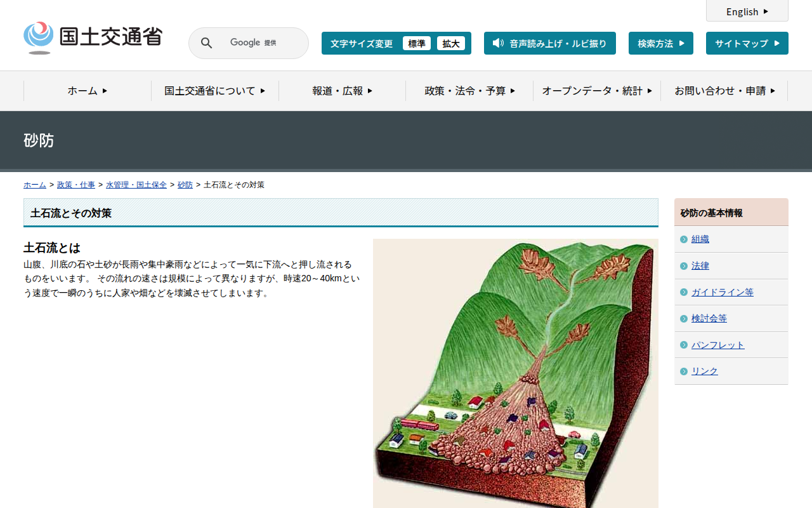Set text size to 拡大

click(451, 43)
